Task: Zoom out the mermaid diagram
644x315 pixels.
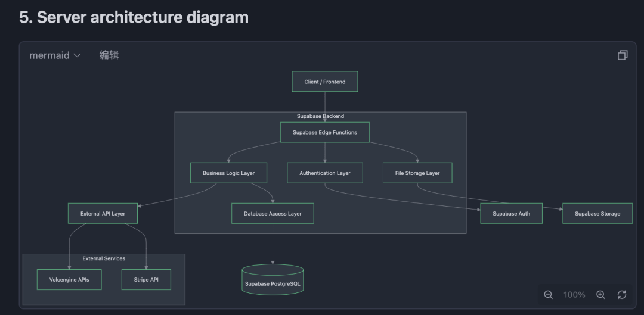Action: click(549, 295)
